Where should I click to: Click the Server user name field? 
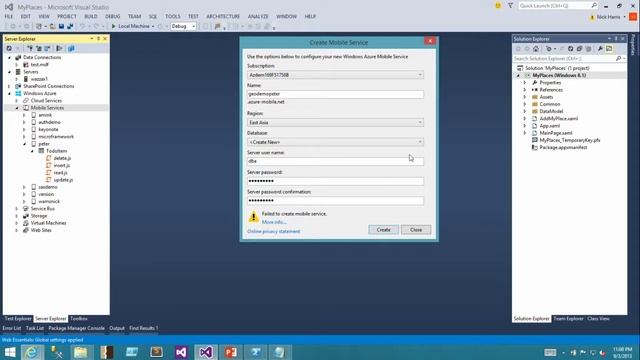point(335,161)
